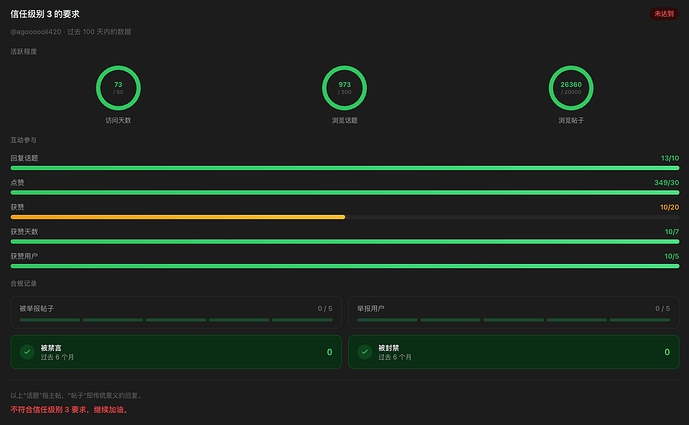Click the 信任级别 3 的要求 heading
The width and height of the screenshot is (689, 425).
[x=45, y=14]
